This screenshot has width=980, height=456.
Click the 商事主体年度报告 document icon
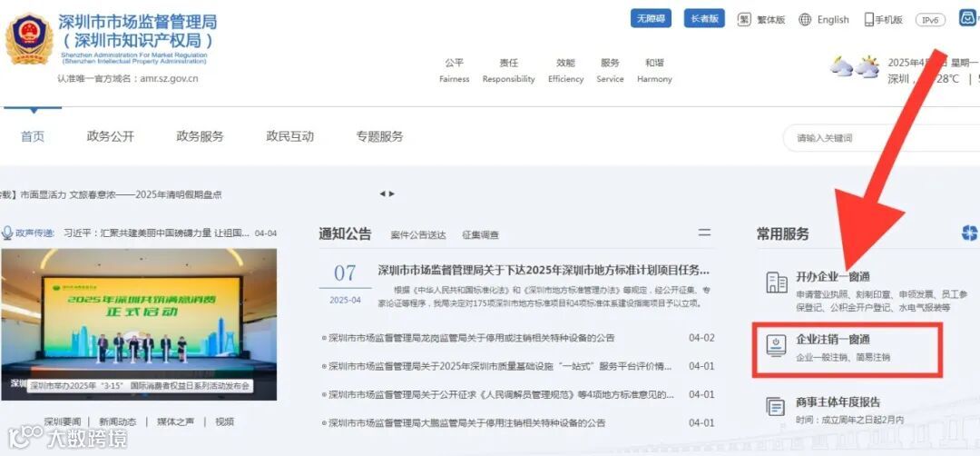coord(776,407)
